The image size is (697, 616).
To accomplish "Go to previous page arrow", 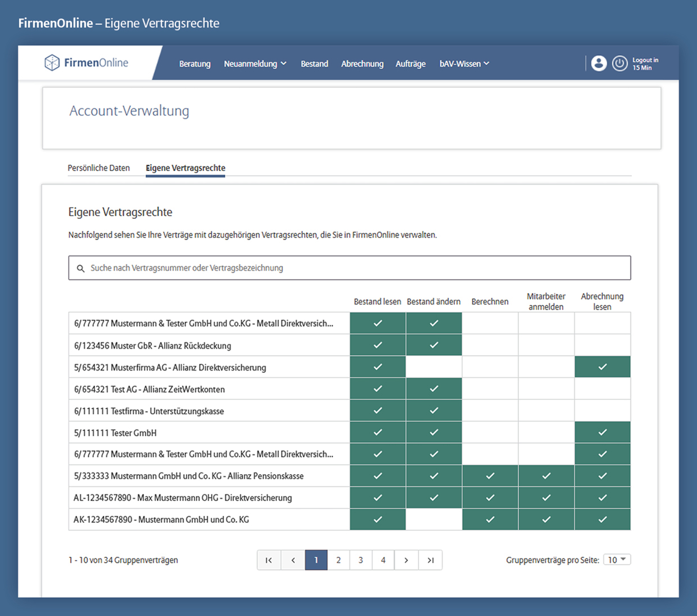I will (x=293, y=560).
